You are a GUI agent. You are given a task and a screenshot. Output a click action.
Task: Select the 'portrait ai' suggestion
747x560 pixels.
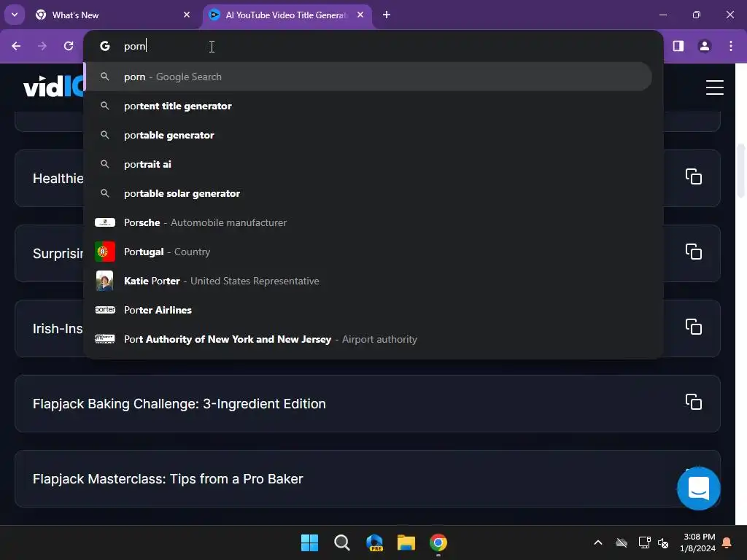[368, 164]
